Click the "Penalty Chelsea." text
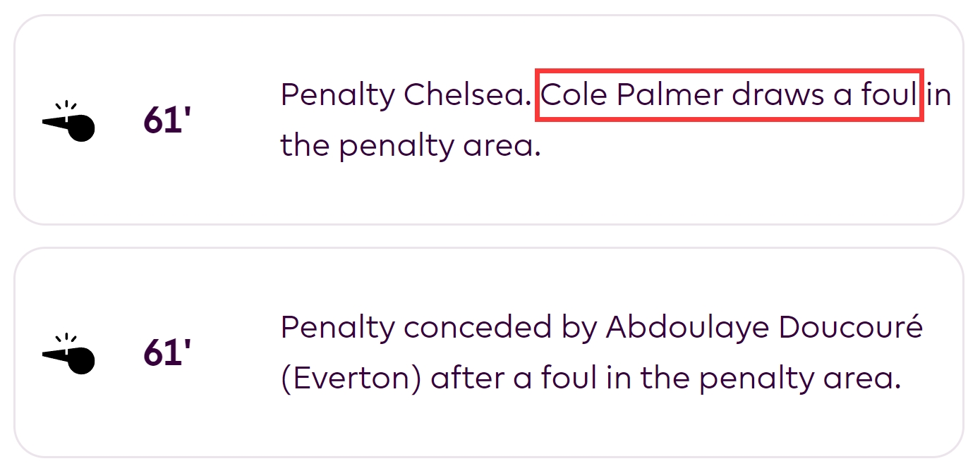 tap(406, 95)
